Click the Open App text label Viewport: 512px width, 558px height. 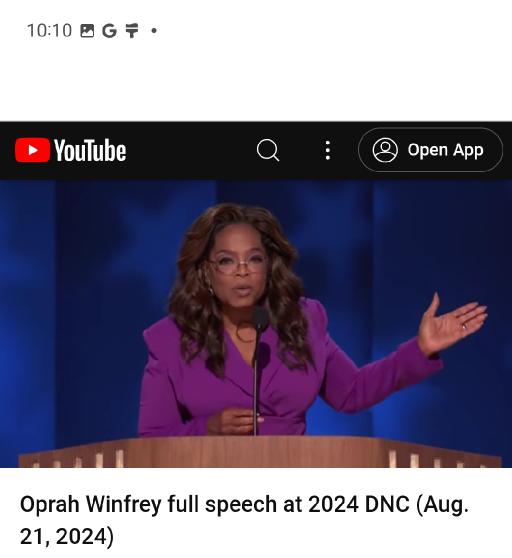445,150
